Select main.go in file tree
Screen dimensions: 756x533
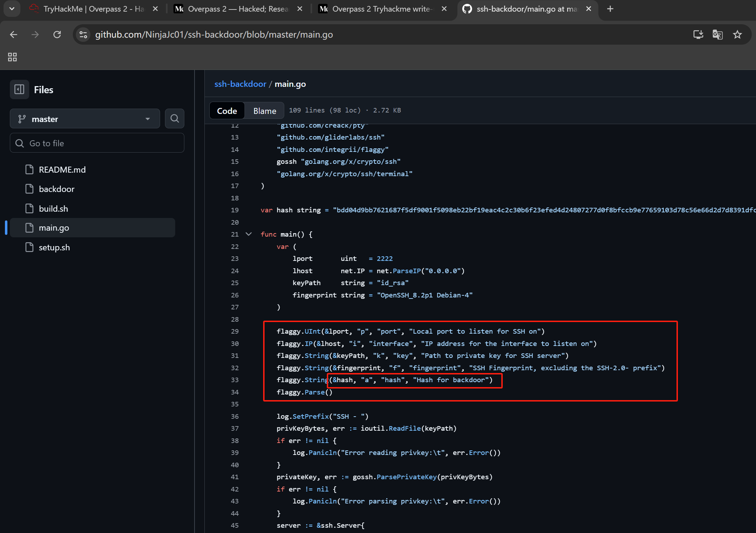pyautogui.click(x=93, y=228)
